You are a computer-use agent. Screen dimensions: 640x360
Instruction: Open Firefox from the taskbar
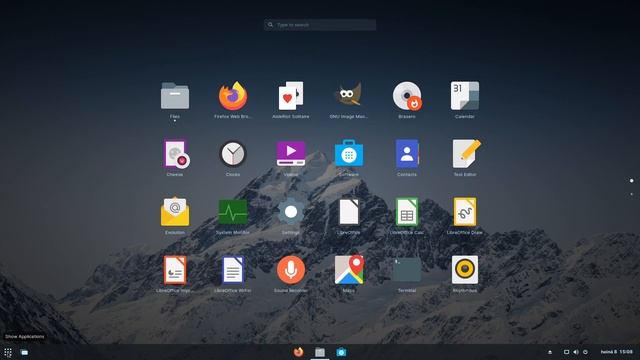[x=298, y=352]
